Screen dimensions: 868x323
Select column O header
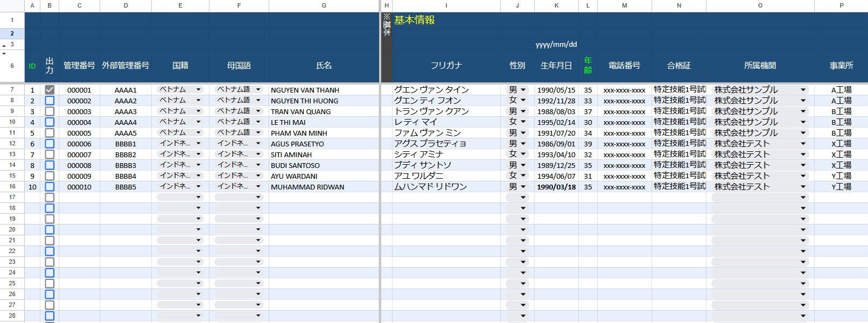[760, 5]
